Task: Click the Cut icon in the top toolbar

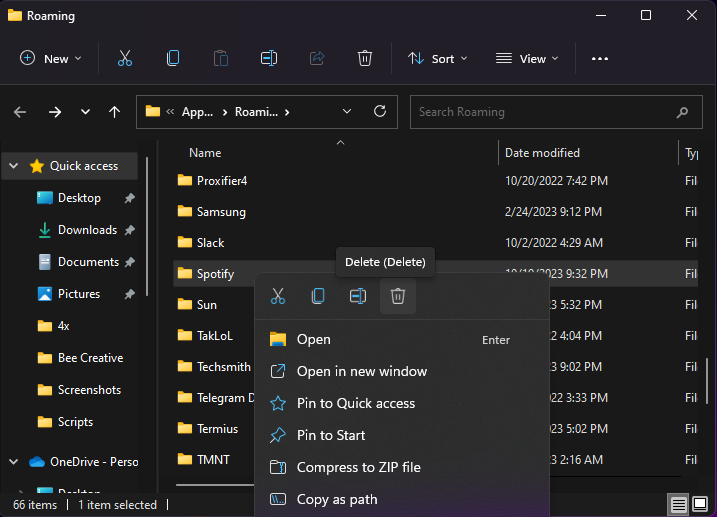Action: (x=125, y=59)
